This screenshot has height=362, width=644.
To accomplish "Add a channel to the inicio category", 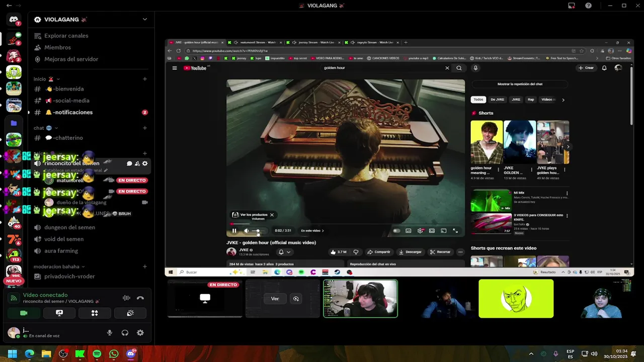I will tap(145, 79).
